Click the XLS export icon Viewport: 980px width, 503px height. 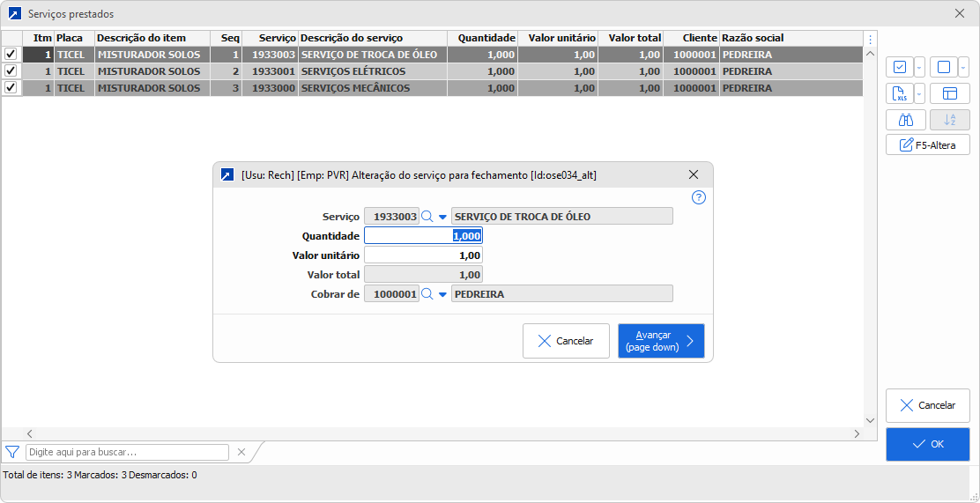[x=899, y=93]
